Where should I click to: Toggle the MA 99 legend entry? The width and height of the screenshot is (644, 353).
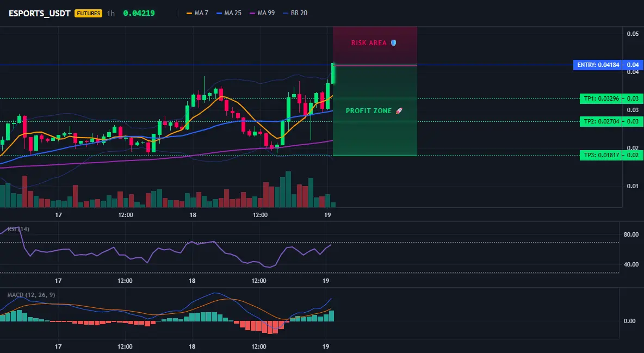pyautogui.click(x=262, y=13)
